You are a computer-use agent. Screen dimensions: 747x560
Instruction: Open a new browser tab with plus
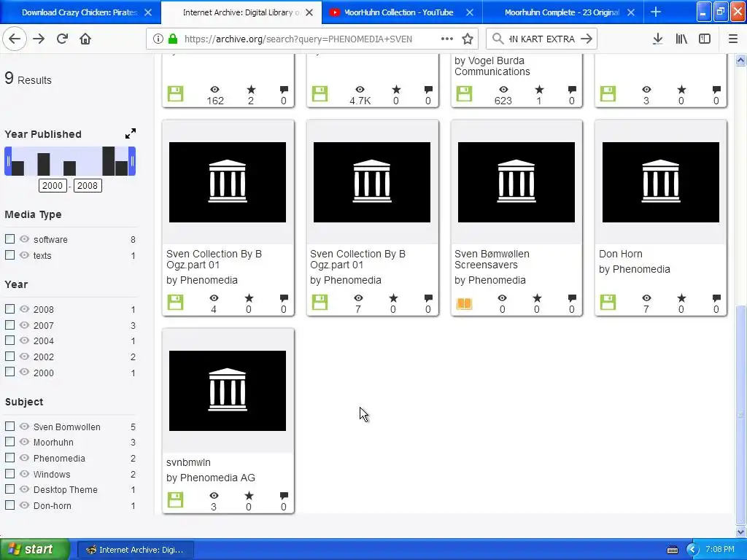coord(656,12)
